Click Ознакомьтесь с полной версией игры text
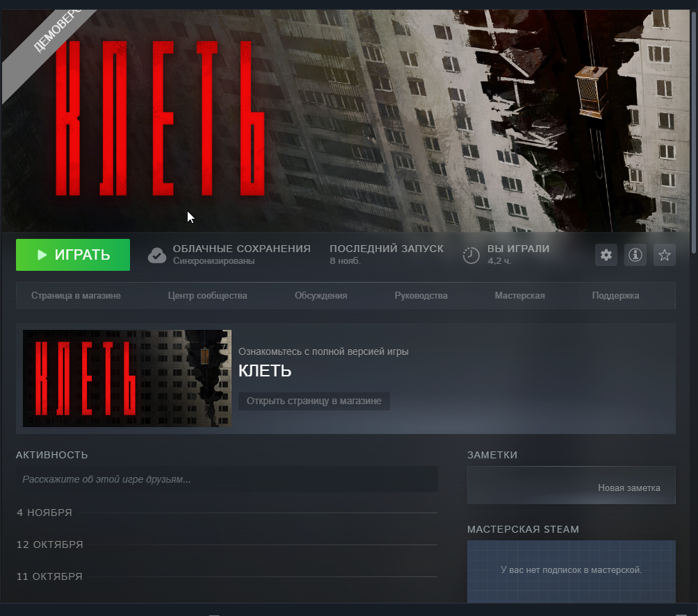 [x=323, y=351]
